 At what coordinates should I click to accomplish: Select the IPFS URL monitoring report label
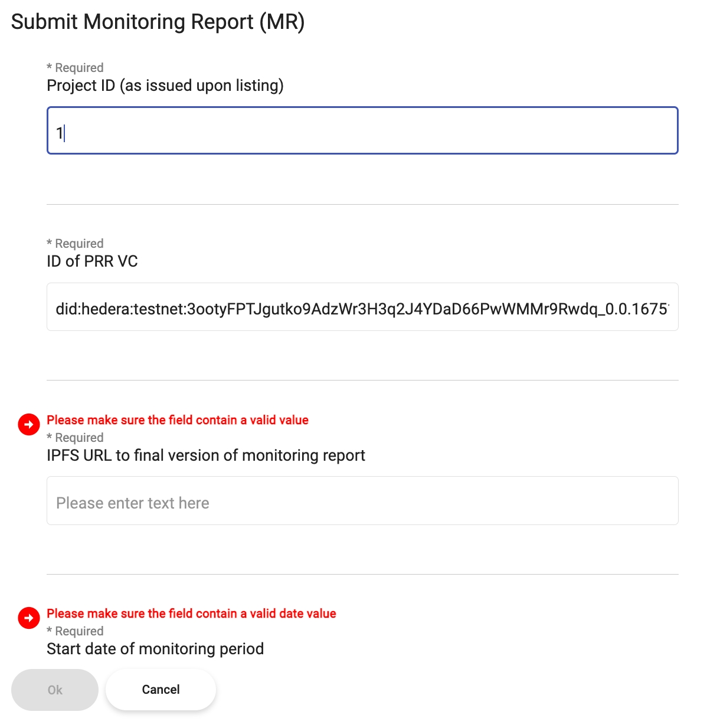[206, 455]
